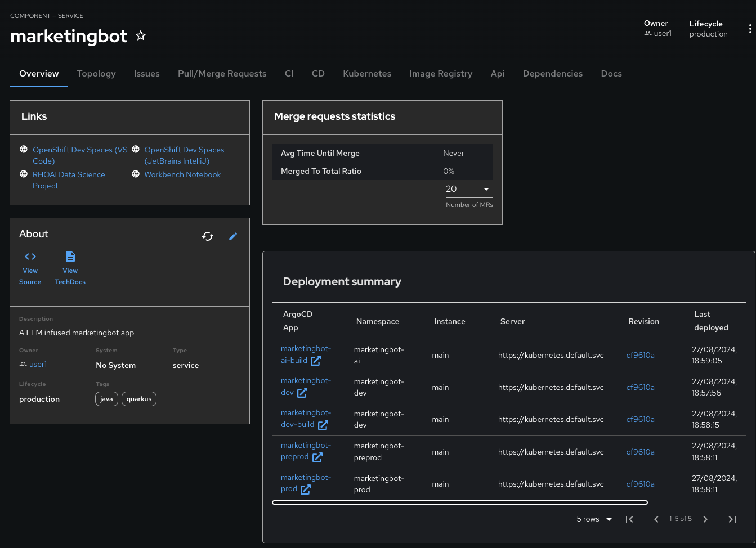Screen dimensions: 756x548
Task: Open marketingbot-prod external link icon
Action: (305, 489)
